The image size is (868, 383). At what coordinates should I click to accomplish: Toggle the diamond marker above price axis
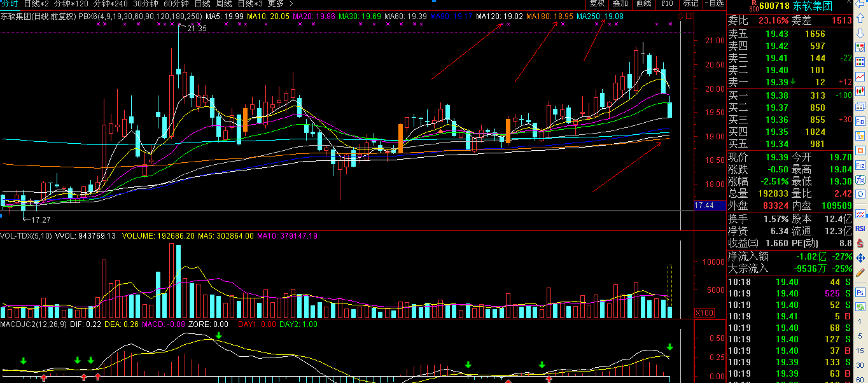[x=681, y=15]
